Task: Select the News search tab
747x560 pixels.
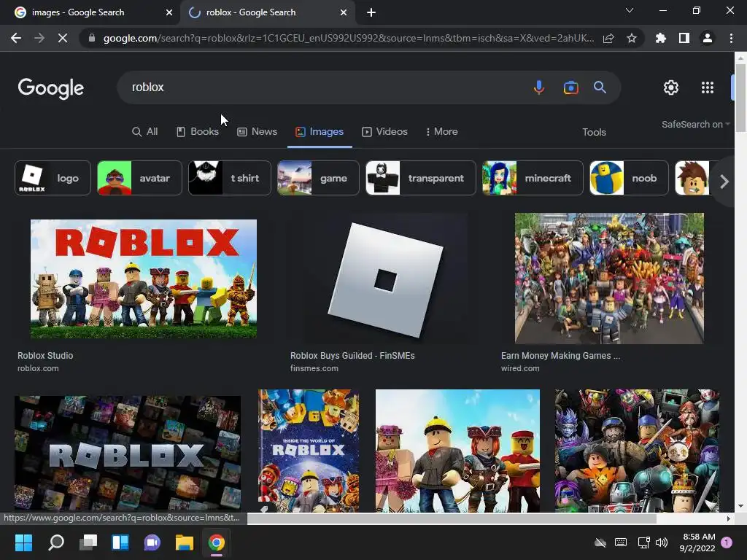Action: pyautogui.click(x=258, y=132)
